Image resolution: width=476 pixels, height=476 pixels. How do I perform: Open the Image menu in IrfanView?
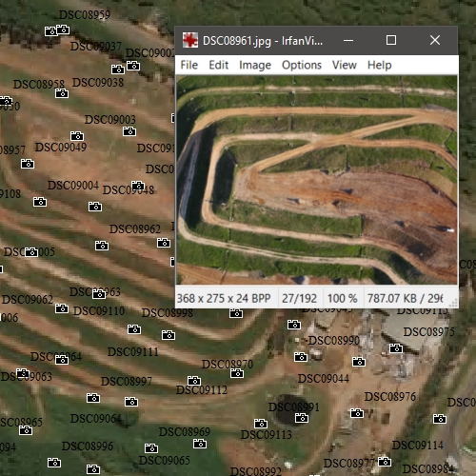click(x=255, y=65)
